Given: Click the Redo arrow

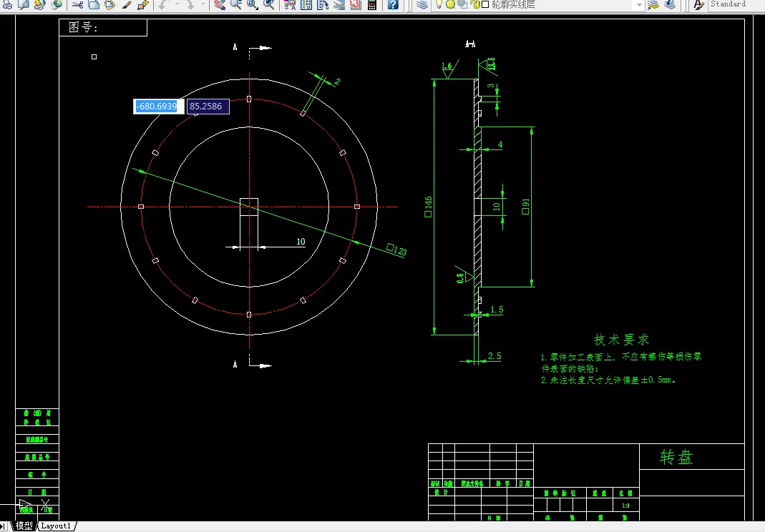Looking at the screenshot, I should [x=190, y=4].
